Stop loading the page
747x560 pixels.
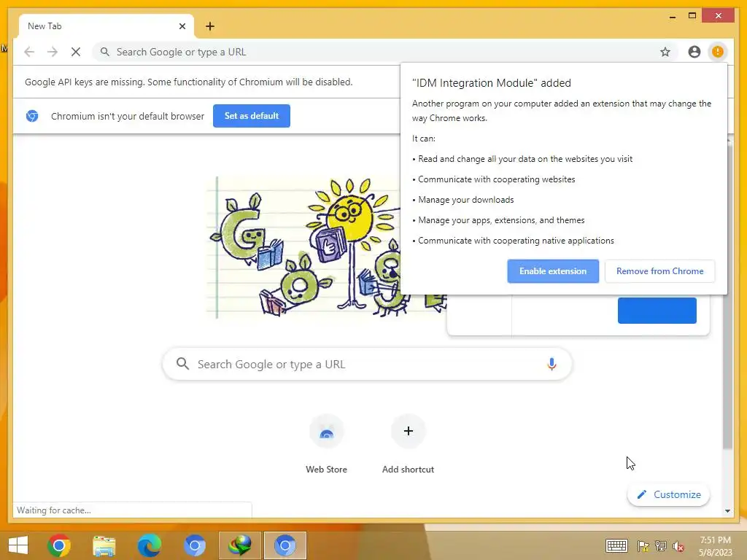[76, 52]
